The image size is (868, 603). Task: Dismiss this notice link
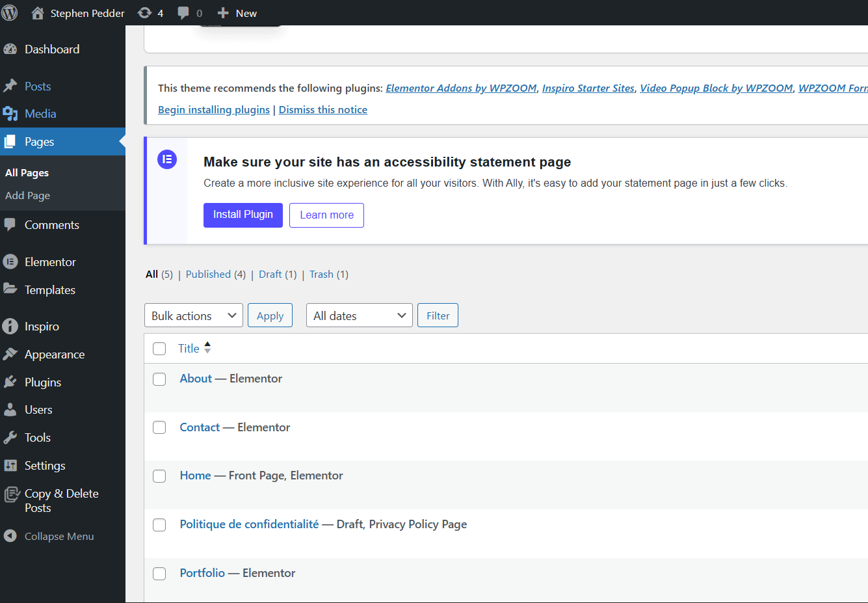click(x=322, y=110)
